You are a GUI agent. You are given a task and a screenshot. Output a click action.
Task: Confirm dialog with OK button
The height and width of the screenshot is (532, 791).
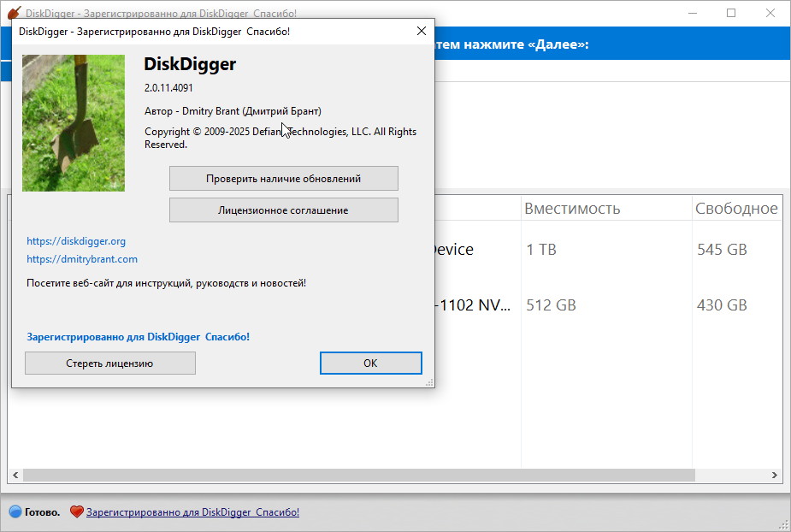(371, 363)
